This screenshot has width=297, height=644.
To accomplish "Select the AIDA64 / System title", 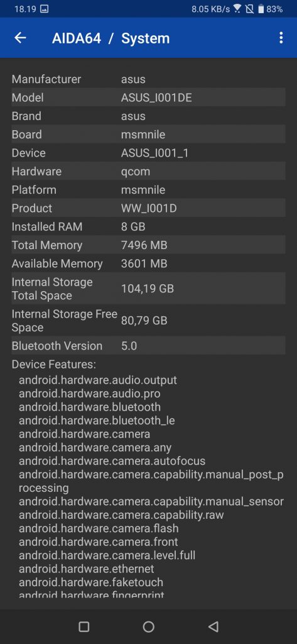I will (111, 38).
